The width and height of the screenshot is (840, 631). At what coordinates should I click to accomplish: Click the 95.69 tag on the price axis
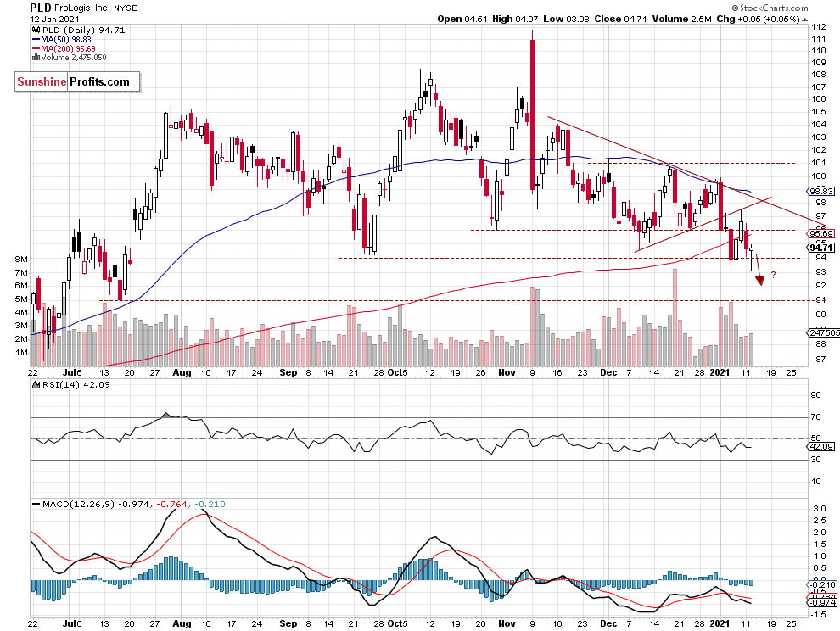pos(820,233)
